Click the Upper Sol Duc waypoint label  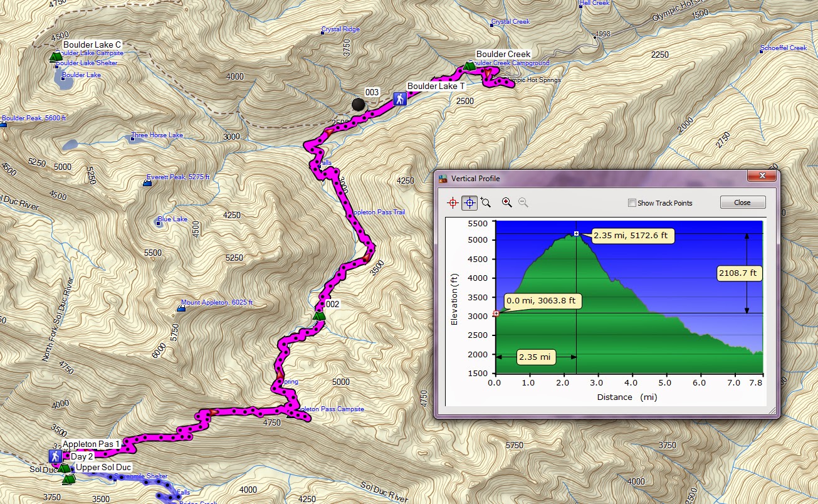pyautogui.click(x=103, y=468)
